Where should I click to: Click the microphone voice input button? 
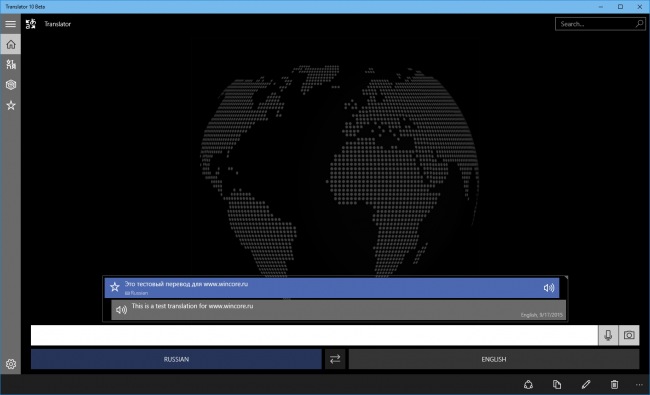[x=608, y=335]
